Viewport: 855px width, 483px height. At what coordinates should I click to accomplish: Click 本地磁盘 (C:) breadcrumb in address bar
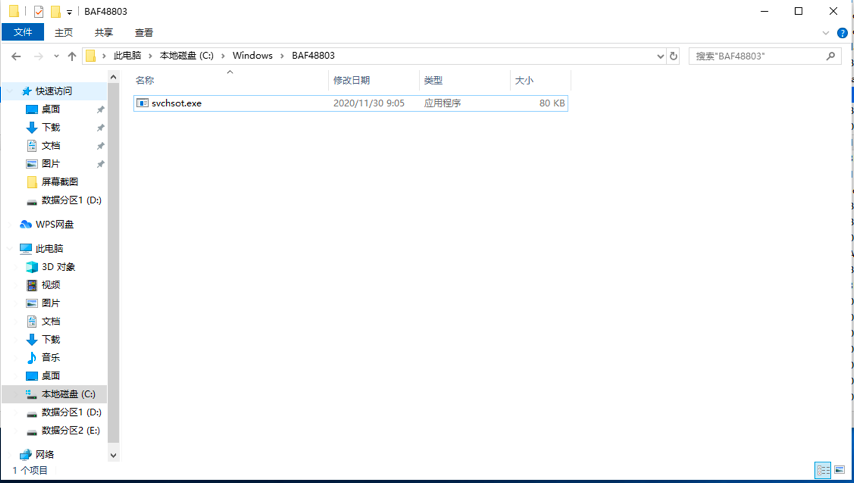[x=186, y=56]
